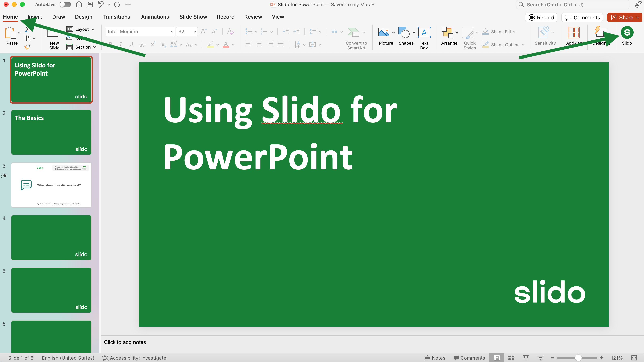Image resolution: width=644 pixels, height=362 pixels.
Task: Click the Copy icon in clipboard group
Action: click(x=27, y=38)
